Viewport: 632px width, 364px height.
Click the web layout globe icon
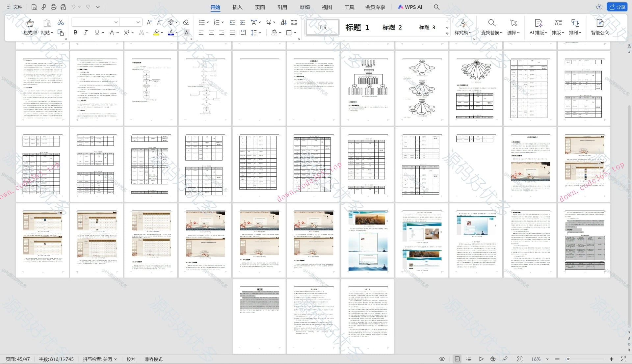point(493,359)
